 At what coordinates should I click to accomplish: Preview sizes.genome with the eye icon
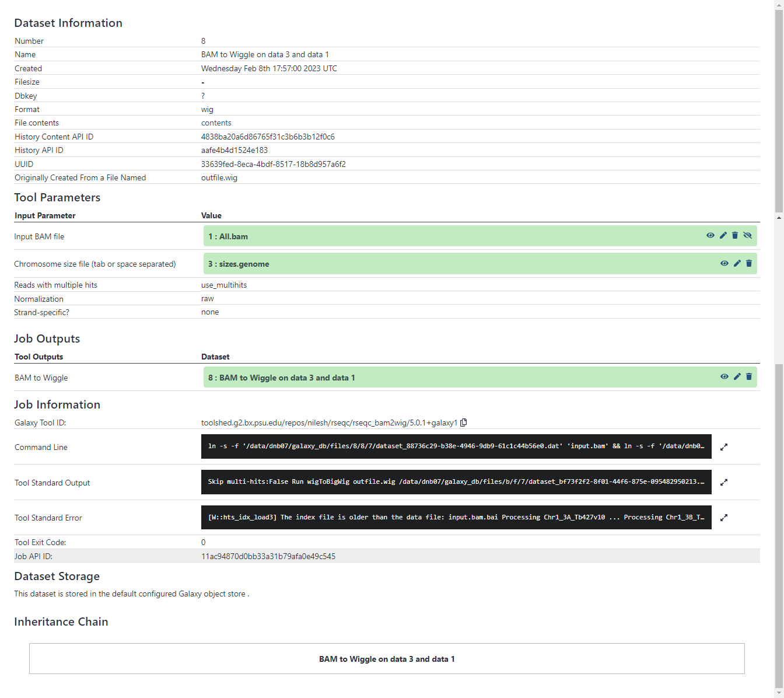pos(724,263)
